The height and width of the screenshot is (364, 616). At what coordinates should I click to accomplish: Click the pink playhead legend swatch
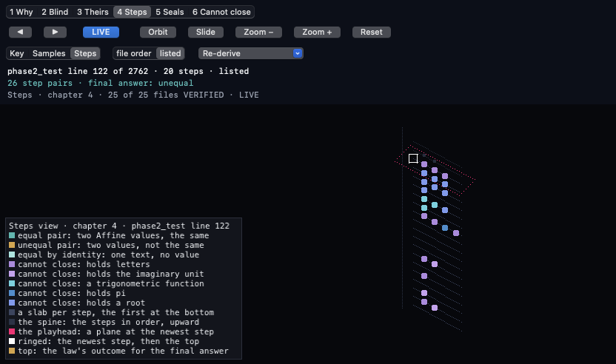[x=12, y=331]
